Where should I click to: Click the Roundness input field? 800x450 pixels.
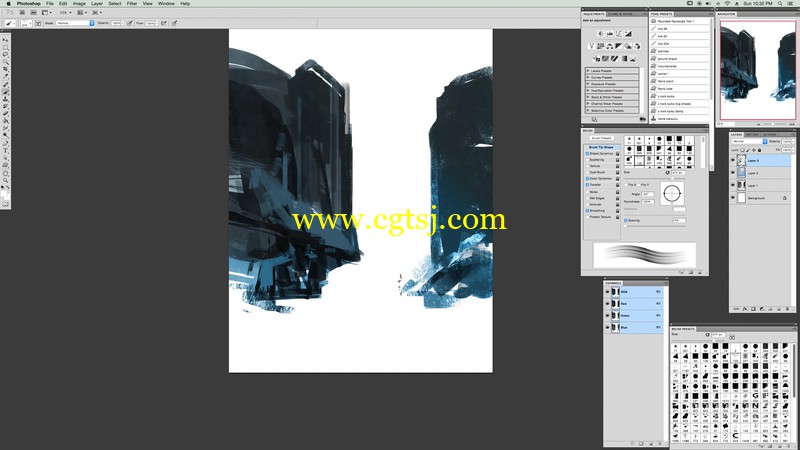coord(648,202)
